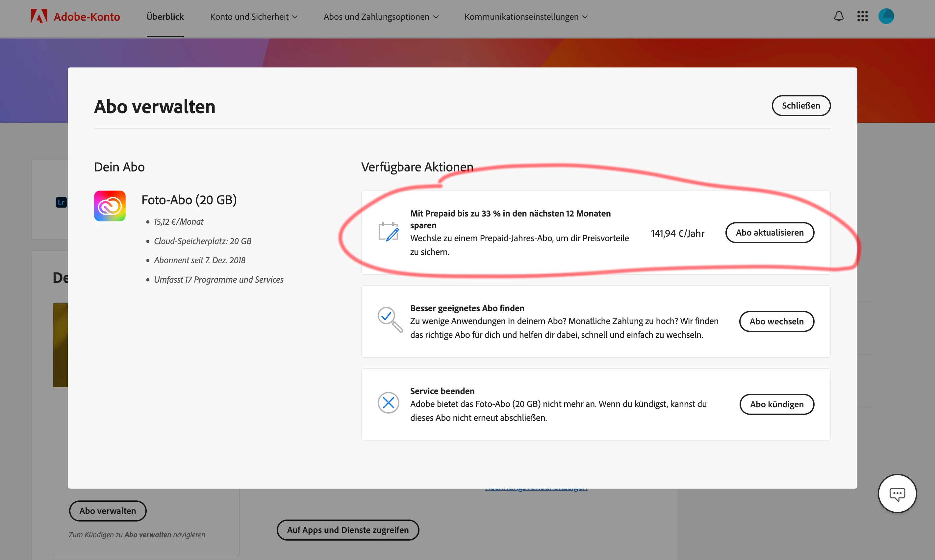This screenshot has height=560, width=935.
Task: Close the dialog with Schließen
Action: (x=801, y=106)
